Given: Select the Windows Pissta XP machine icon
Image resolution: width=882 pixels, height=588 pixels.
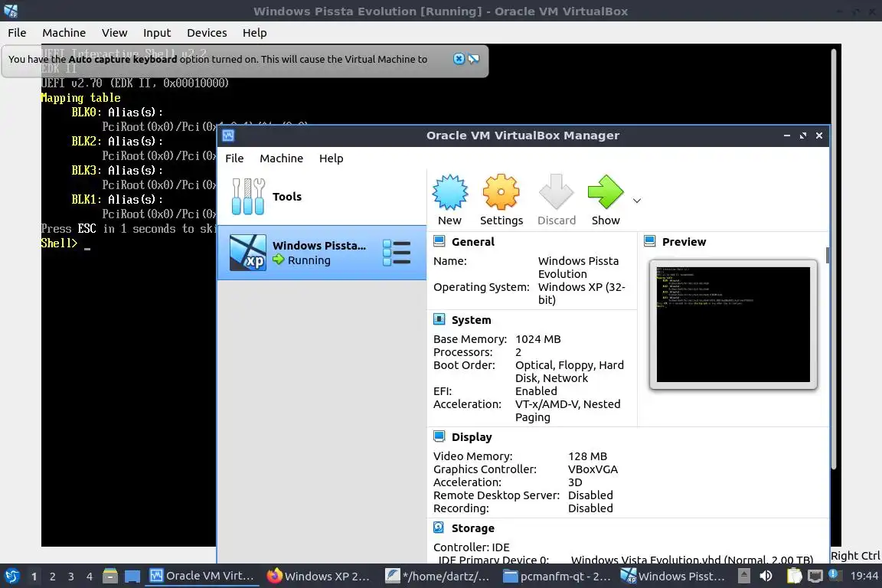Looking at the screenshot, I should click(x=248, y=253).
